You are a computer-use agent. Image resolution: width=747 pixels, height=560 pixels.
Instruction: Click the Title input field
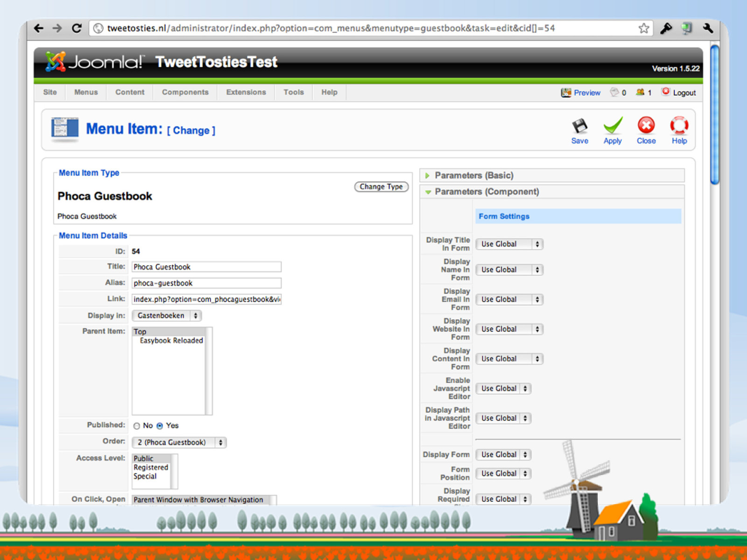(206, 267)
